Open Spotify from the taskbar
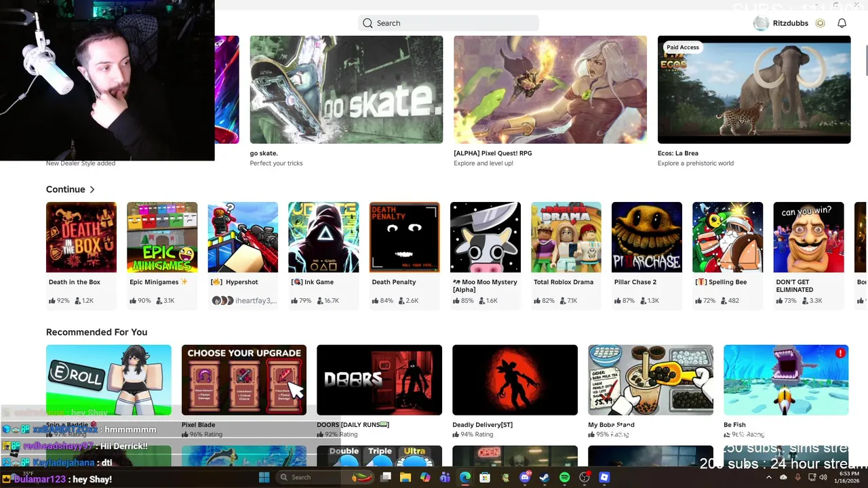 pyautogui.click(x=565, y=477)
